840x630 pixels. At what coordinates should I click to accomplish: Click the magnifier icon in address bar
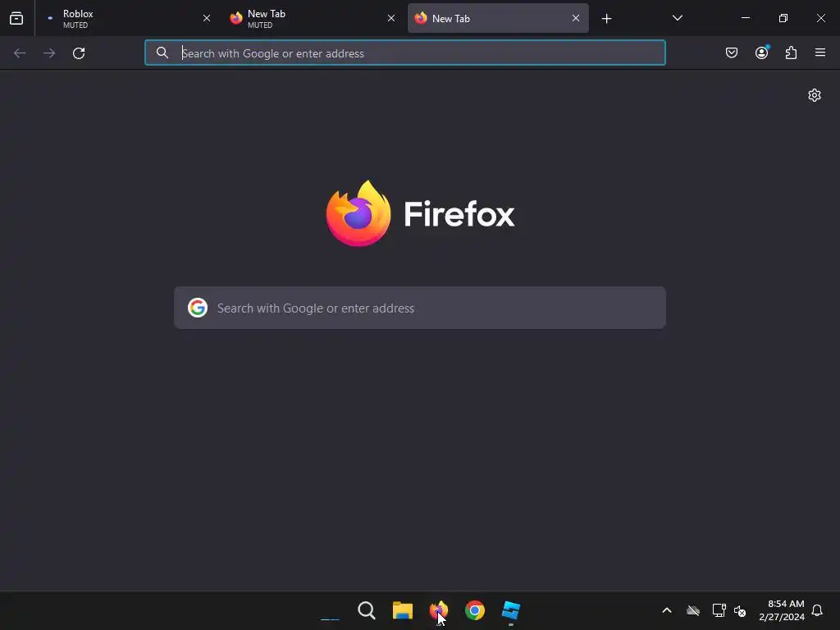point(162,52)
